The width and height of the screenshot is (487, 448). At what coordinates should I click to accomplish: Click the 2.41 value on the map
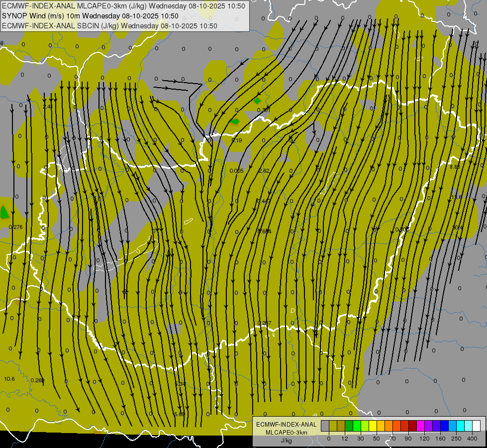click(48, 107)
